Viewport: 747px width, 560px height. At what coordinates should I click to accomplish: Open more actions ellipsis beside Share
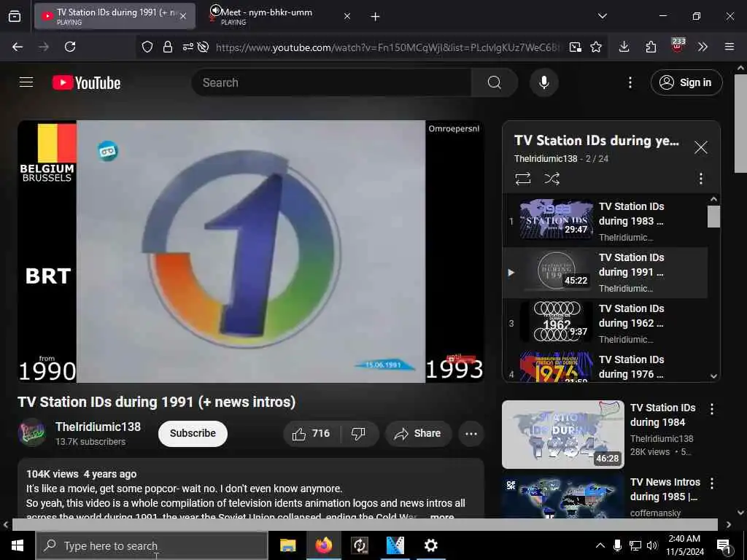point(471,433)
